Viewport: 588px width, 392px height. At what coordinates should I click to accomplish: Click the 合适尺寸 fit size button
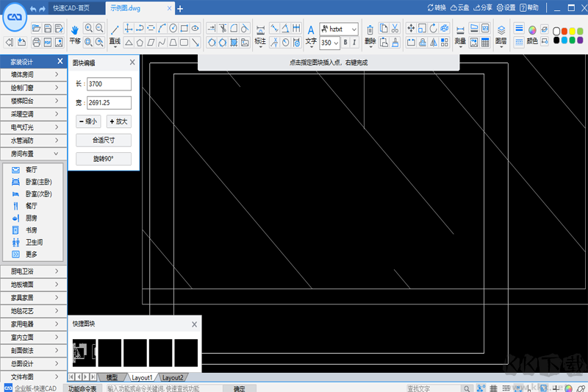[x=104, y=140]
